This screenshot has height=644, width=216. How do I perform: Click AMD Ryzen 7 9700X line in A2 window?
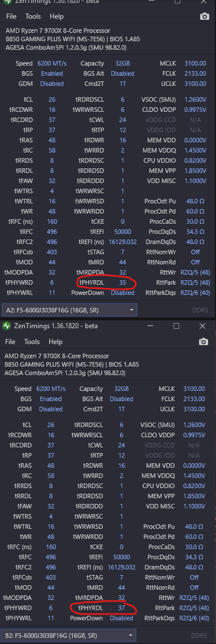58,31
